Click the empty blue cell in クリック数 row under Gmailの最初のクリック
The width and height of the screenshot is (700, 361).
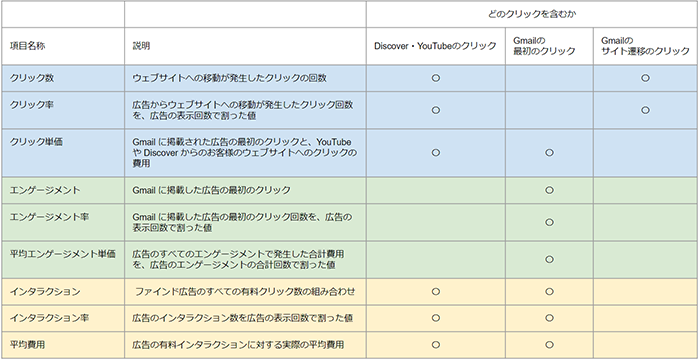[x=550, y=78]
